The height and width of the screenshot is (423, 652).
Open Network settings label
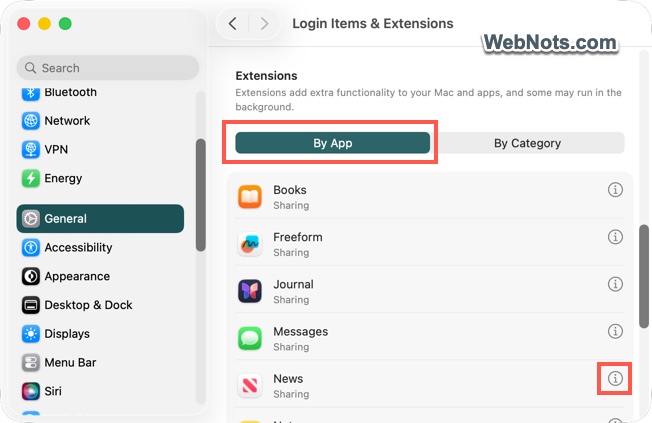click(x=67, y=121)
